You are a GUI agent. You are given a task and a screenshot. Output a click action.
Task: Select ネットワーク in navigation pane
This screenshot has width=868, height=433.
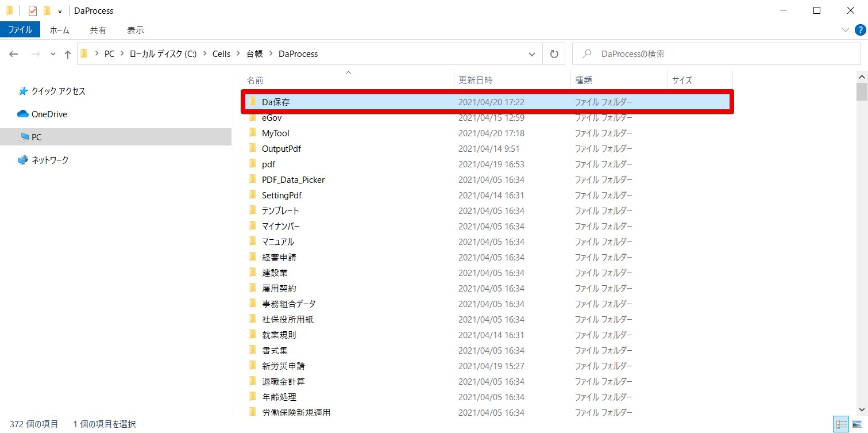(x=49, y=160)
